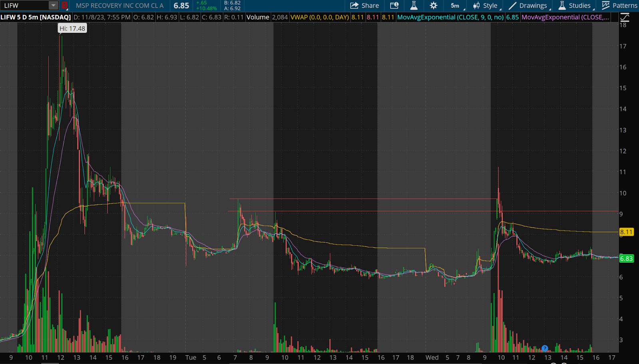639x364 pixels.
Task: Click the 3 price level on the price axis
Action: pos(621,340)
